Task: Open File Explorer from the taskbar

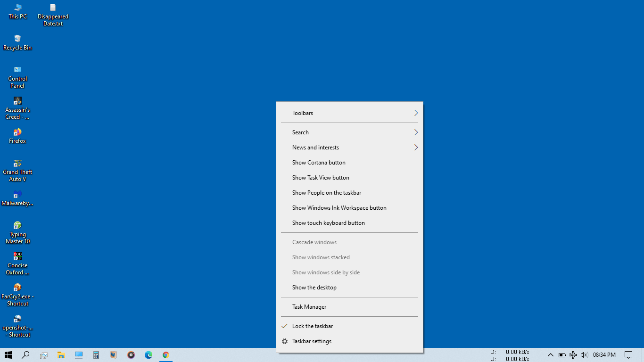Action: 61,355
